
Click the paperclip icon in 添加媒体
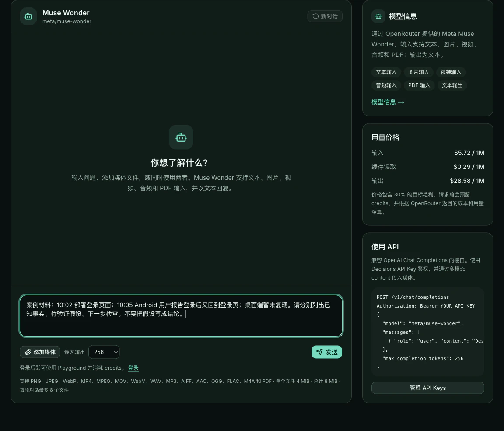pos(28,352)
